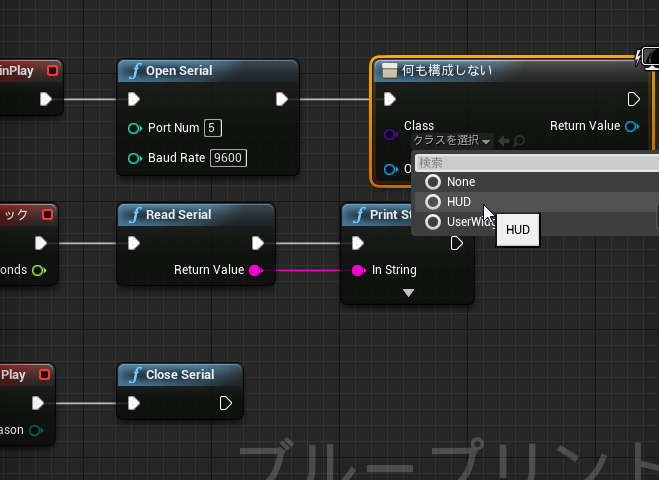Click Open Serial input execution pin
The width and height of the screenshot is (659, 480).
(x=134, y=99)
